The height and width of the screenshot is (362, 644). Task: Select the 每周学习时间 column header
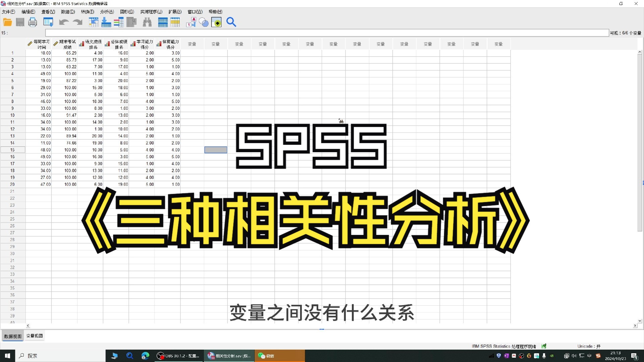(39, 44)
